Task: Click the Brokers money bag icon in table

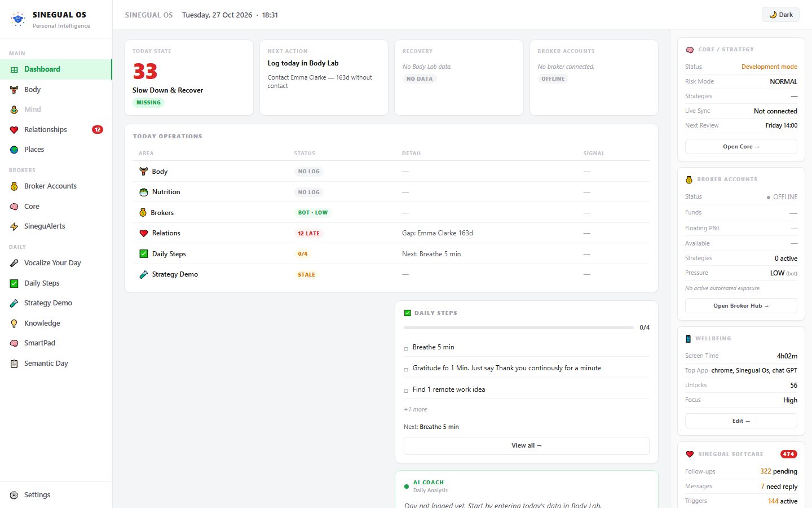Action: pyautogui.click(x=143, y=212)
